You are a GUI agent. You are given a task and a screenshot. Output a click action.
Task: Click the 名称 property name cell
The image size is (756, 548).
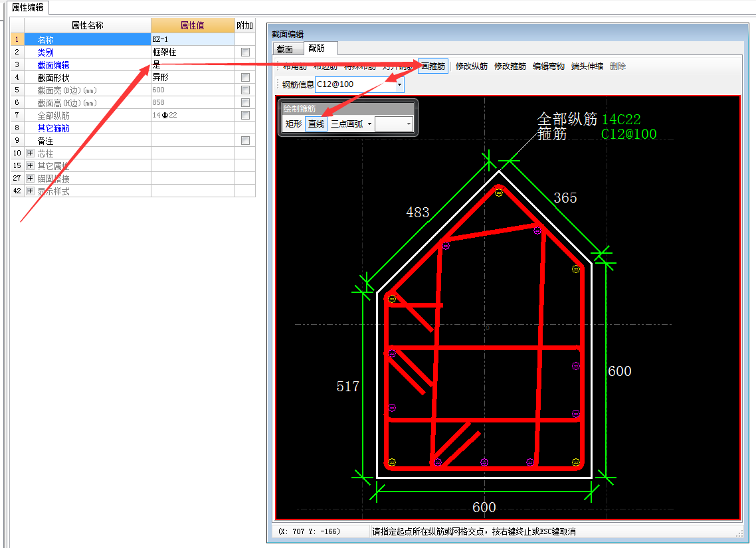pos(87,39)
